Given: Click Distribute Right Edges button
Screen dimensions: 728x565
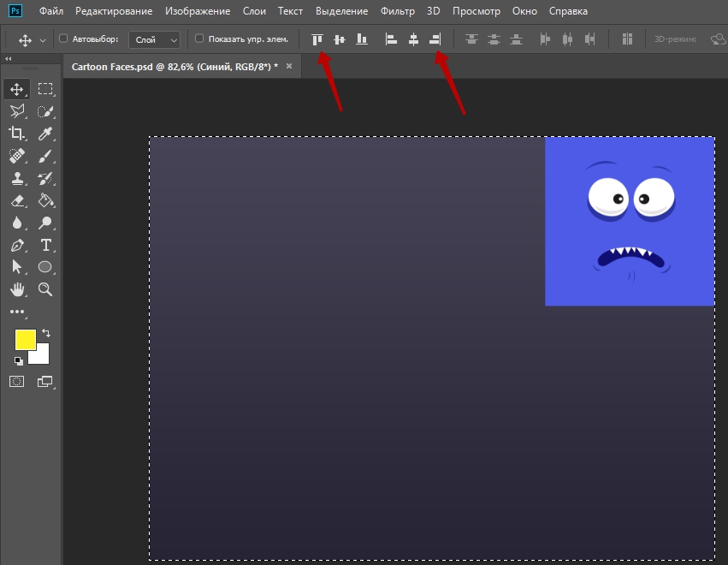Looking at the screenshot, I should coord(589,39).
